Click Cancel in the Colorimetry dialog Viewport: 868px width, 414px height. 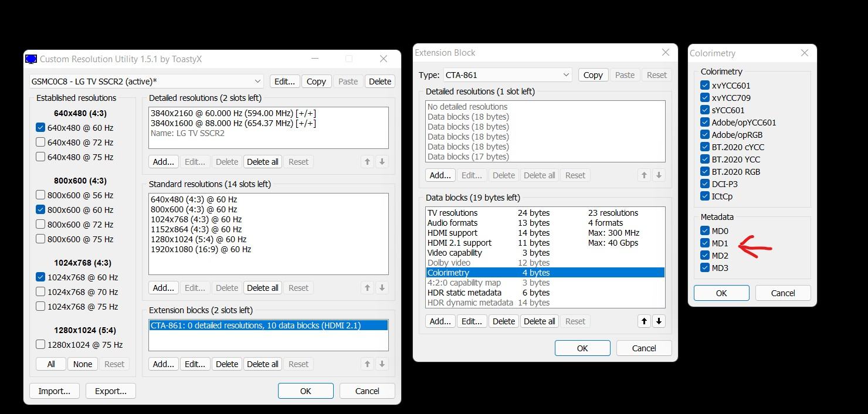[783, 293]
